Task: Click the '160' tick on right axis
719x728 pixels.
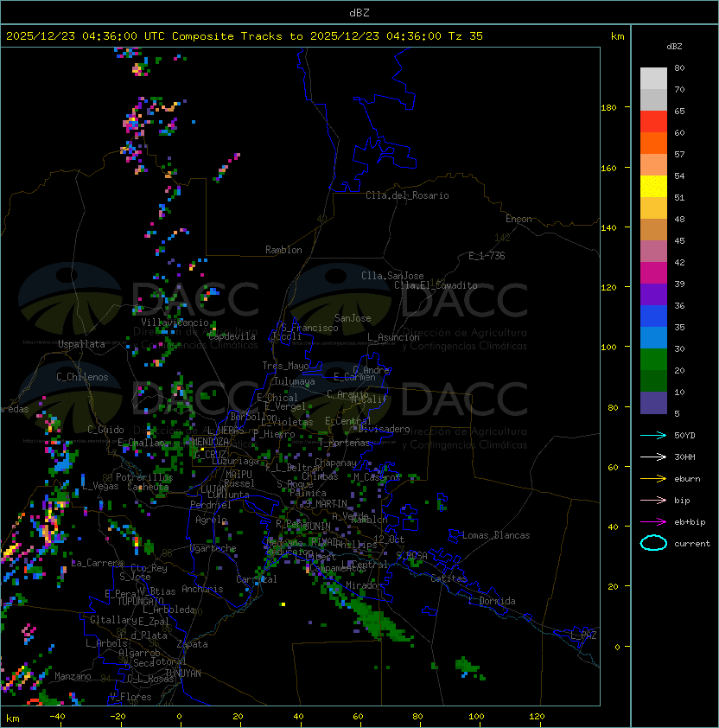Action: point(608,168)
